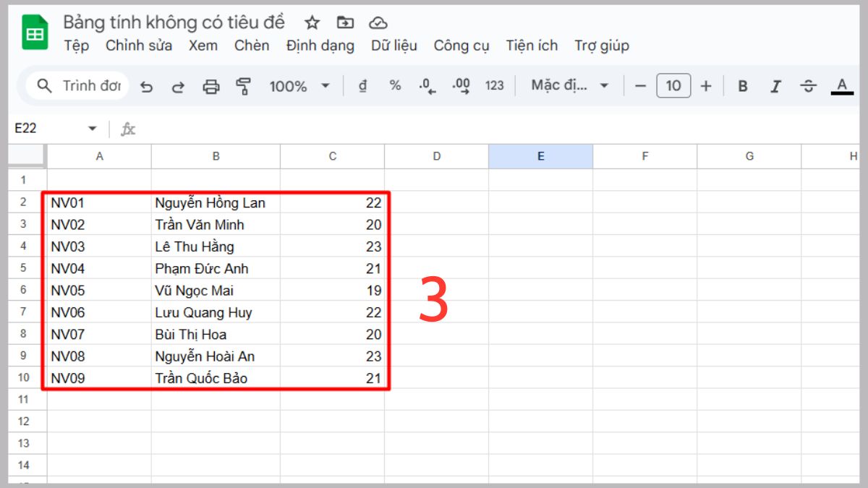Toggle strikethrough formatting

[x=808, y=85]
